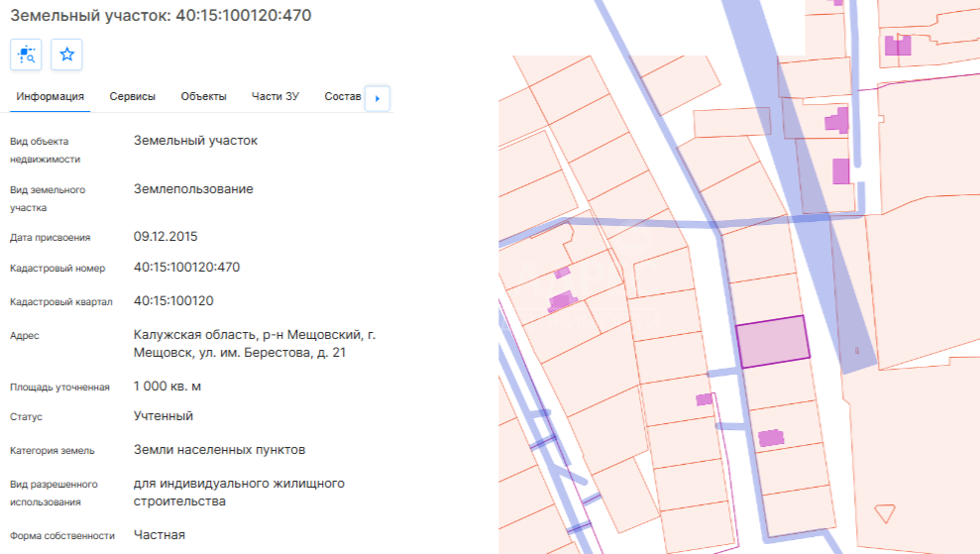This screenshot has height=554, width=980.
Task: Go to the Состав tab
Action: [x=342, y=97]
